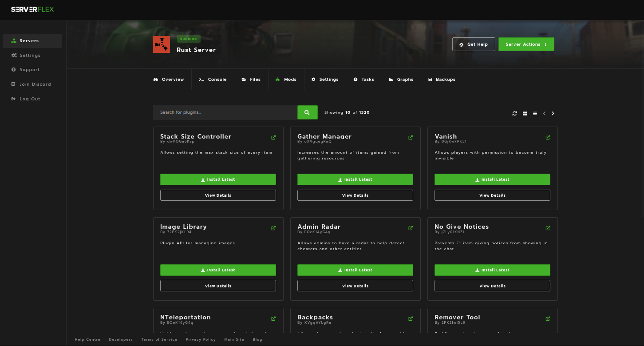This screenshot has width=644, height=346.
Task: Click the RUNNING status badge
Action: (x=189, y=39)
